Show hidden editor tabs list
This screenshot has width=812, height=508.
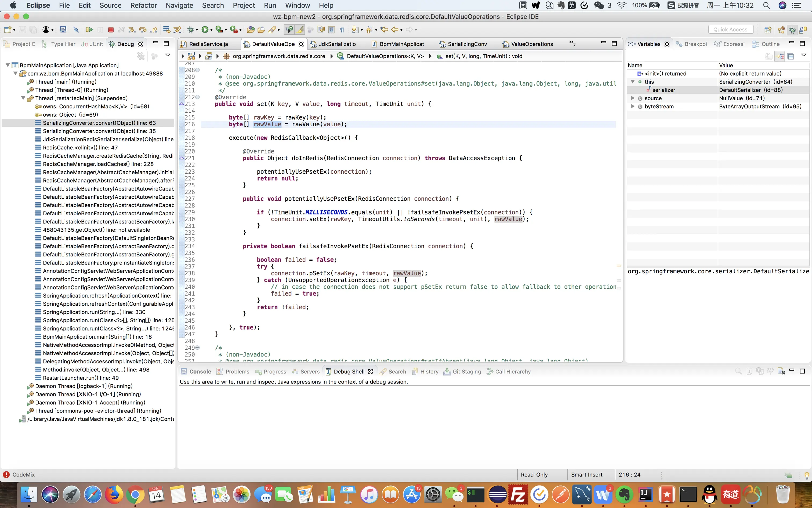572,43
